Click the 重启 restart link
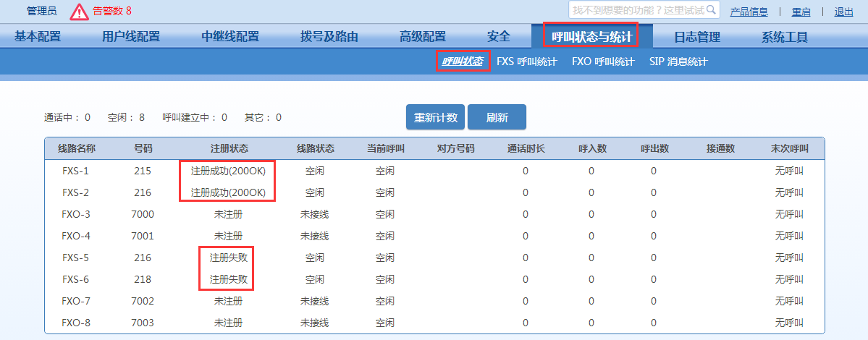Screen dimensions: 868x340 (801, 12)
